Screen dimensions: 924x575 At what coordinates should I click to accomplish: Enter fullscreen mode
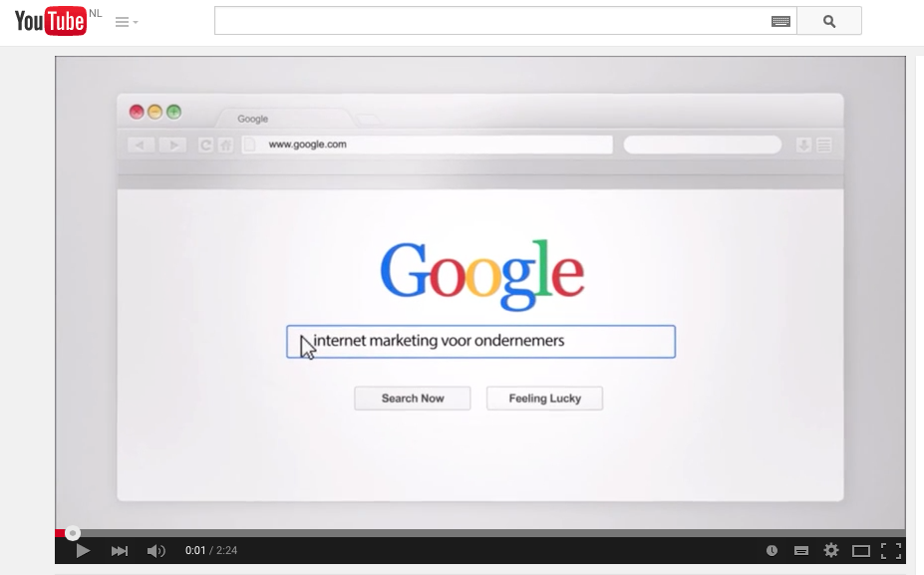[891, 551]
